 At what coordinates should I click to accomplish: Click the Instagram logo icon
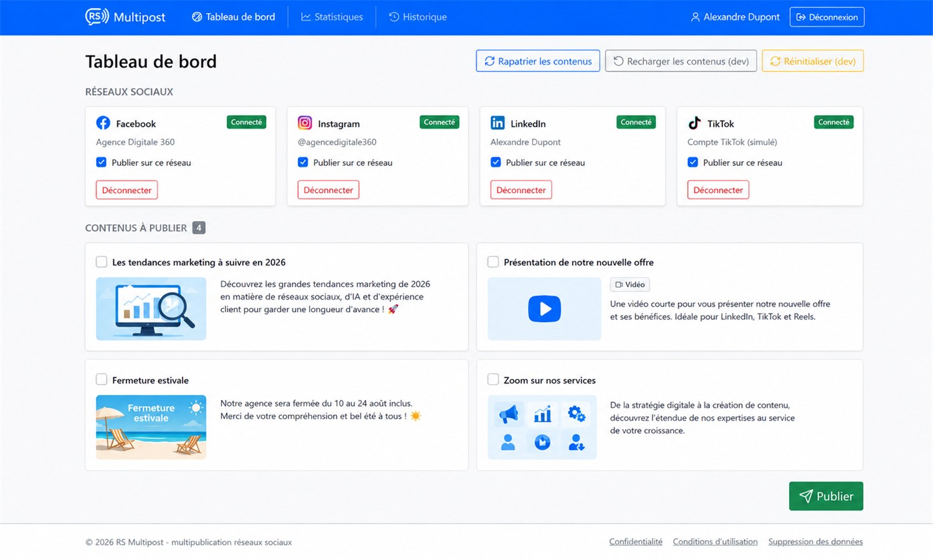305,123
